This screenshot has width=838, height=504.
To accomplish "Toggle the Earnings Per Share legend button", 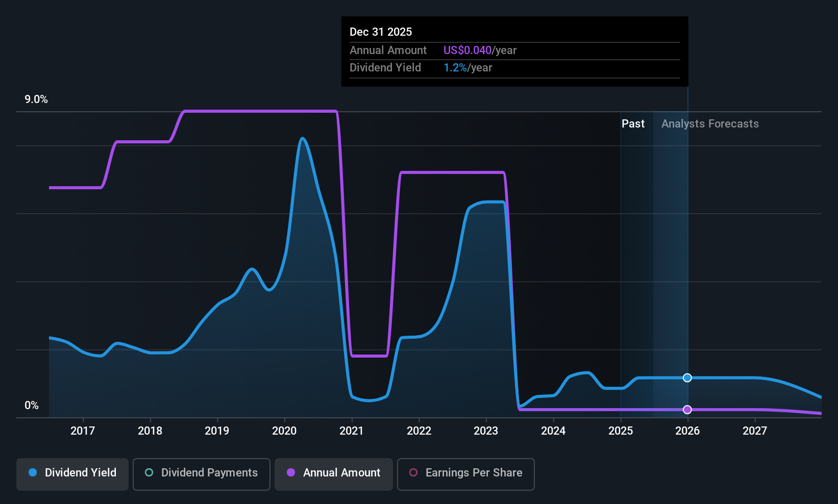I will [x=466, y=474].
